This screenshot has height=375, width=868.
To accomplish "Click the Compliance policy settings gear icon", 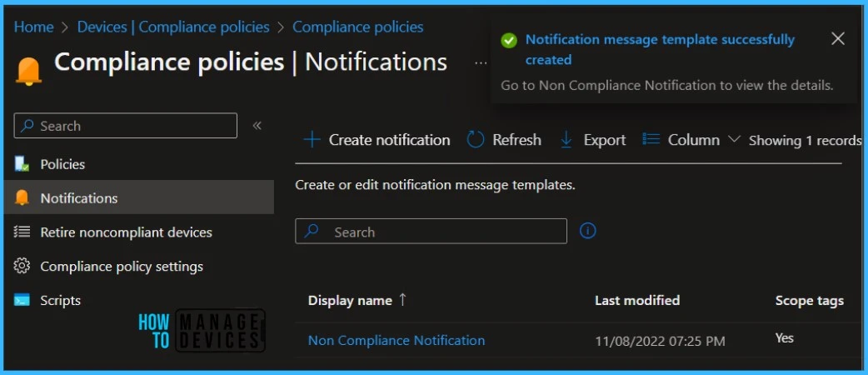I will pyautogui.click(x=22, y=266).
